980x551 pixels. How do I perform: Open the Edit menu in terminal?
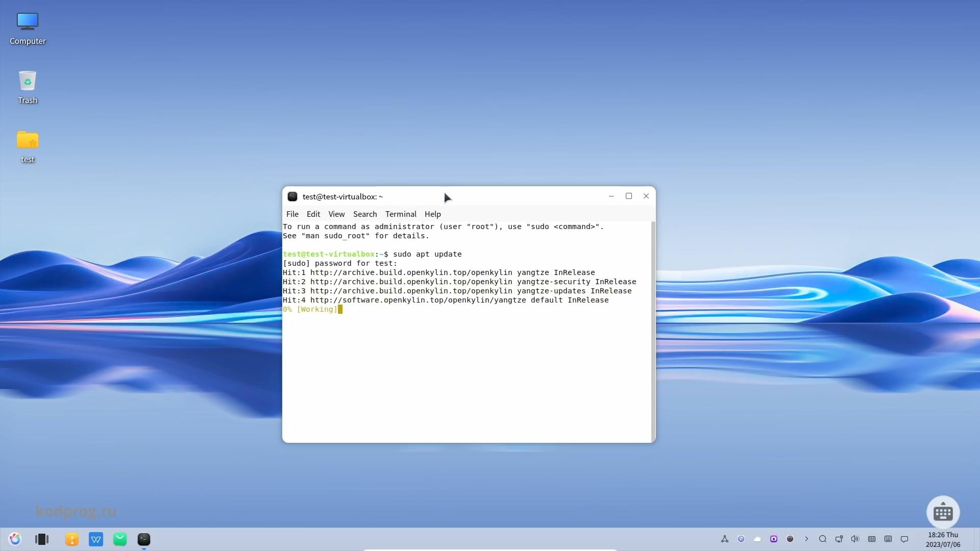pos(313,214)
